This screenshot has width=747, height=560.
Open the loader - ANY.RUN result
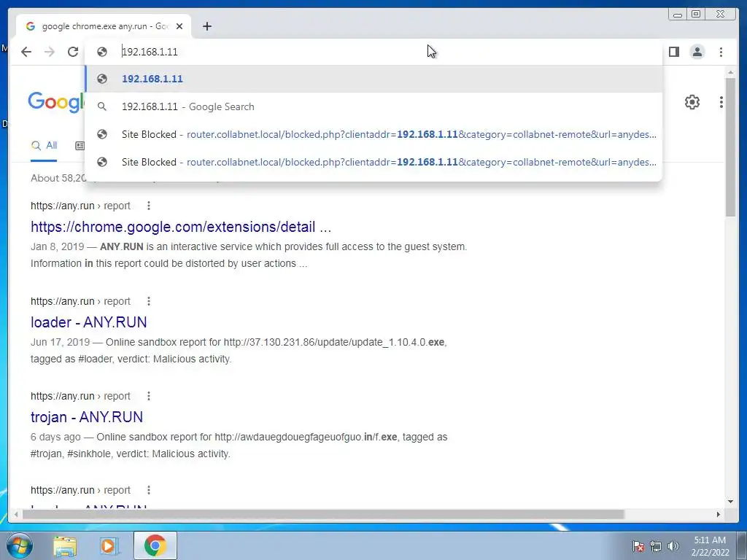pos(88,322)
